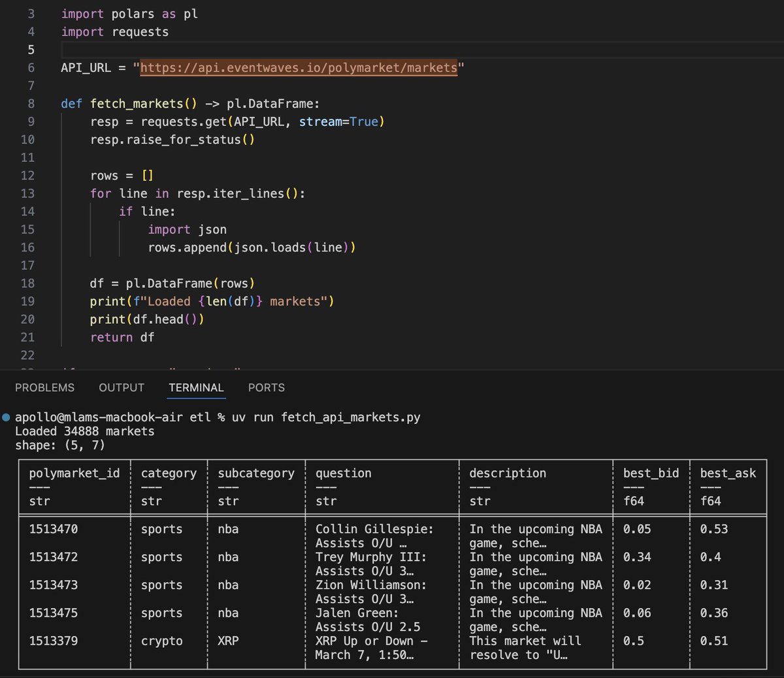The width and height of the screenshot is (784, 678).
Task: Open the PORTS panel tab
Action: (267, 387)
